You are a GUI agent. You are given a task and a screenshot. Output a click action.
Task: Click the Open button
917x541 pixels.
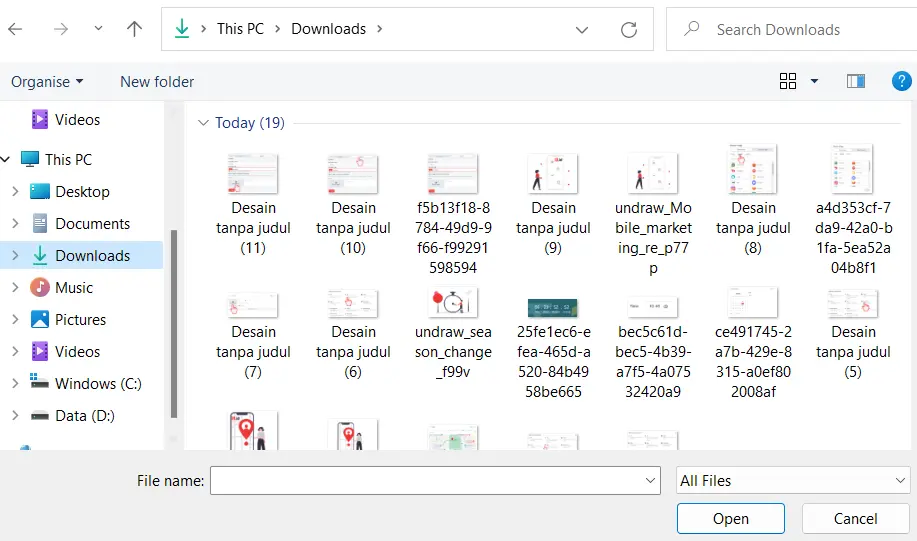(730, 518)
